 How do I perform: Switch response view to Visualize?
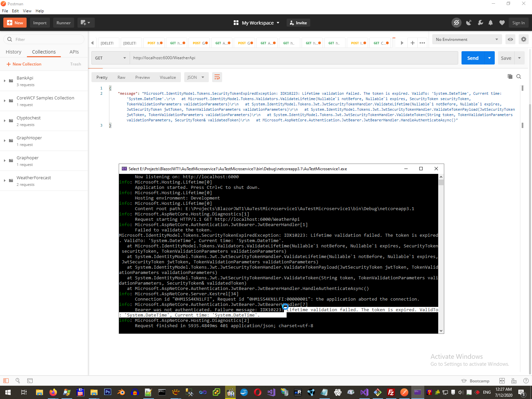tap(168, 77)
